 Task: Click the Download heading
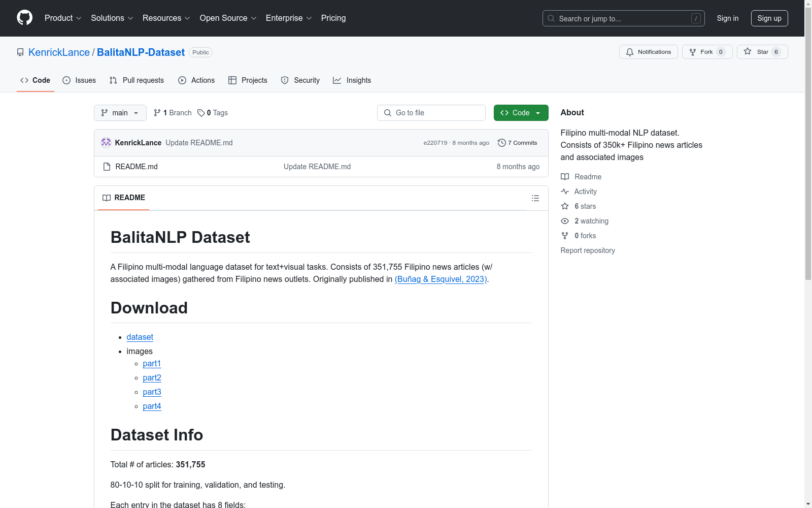(149, 308)
